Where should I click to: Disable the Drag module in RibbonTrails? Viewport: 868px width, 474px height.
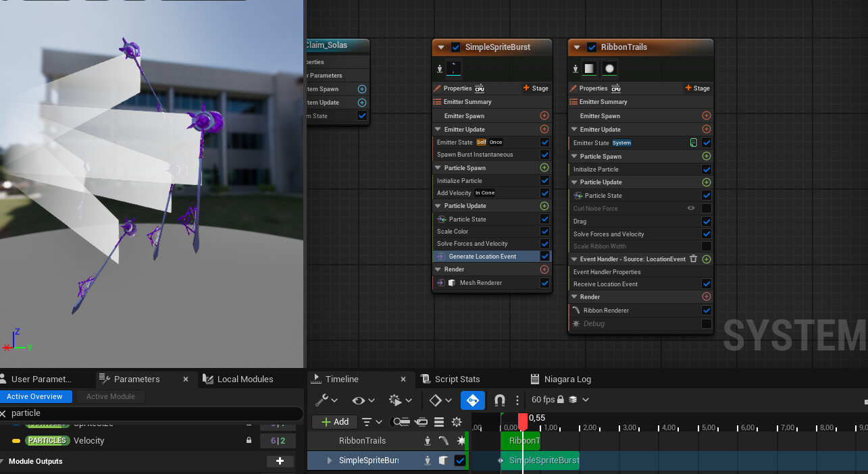coord(707,221)
